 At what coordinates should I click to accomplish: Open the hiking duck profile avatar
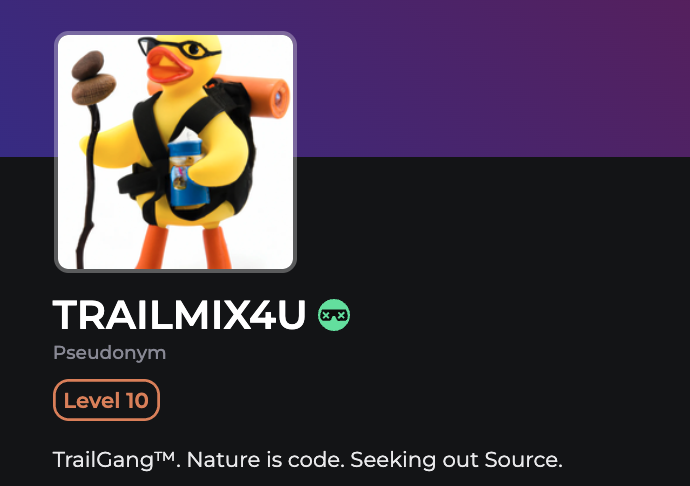[x=175, y=152]
